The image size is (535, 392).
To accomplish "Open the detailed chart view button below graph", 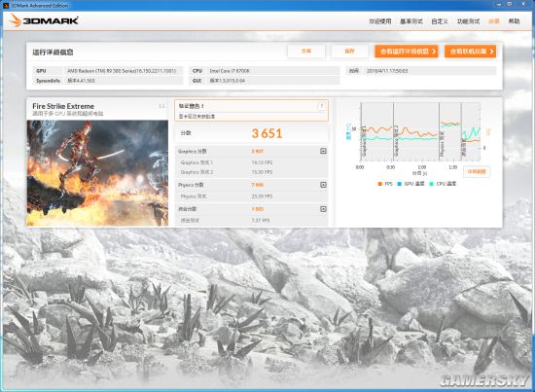I will 477,171.
